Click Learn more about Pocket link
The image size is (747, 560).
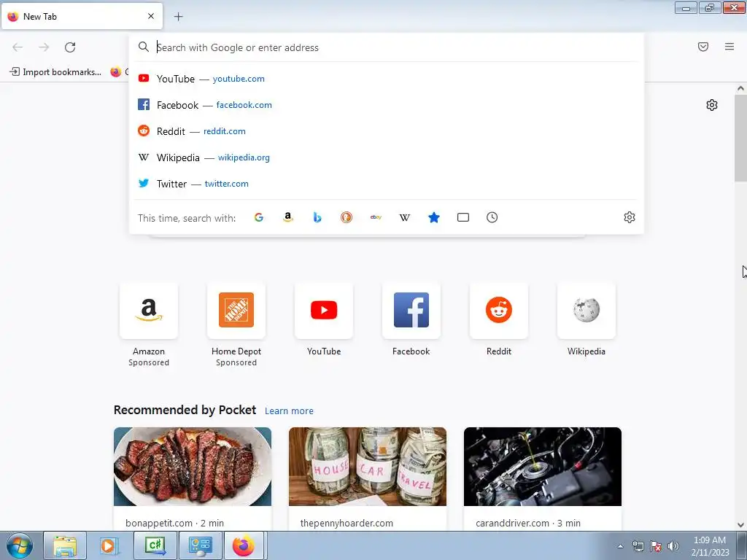pos(289,411)
